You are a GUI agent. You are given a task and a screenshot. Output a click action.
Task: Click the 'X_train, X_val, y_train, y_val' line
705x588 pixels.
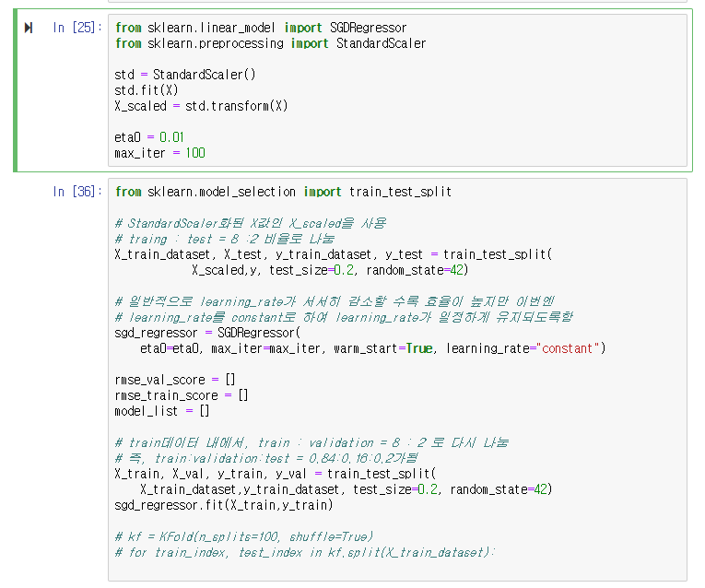(276, 474)
